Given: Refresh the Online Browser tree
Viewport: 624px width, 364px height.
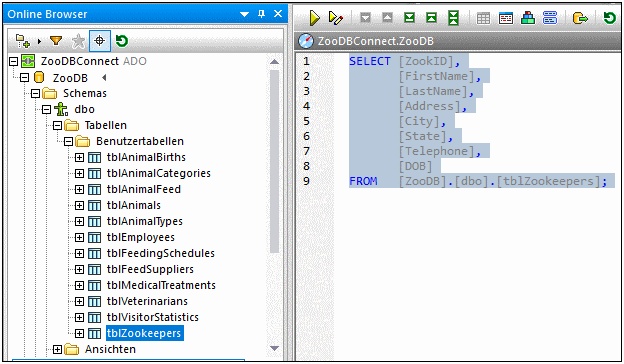Looking at the screenshot, I should (x=122, y=41).
